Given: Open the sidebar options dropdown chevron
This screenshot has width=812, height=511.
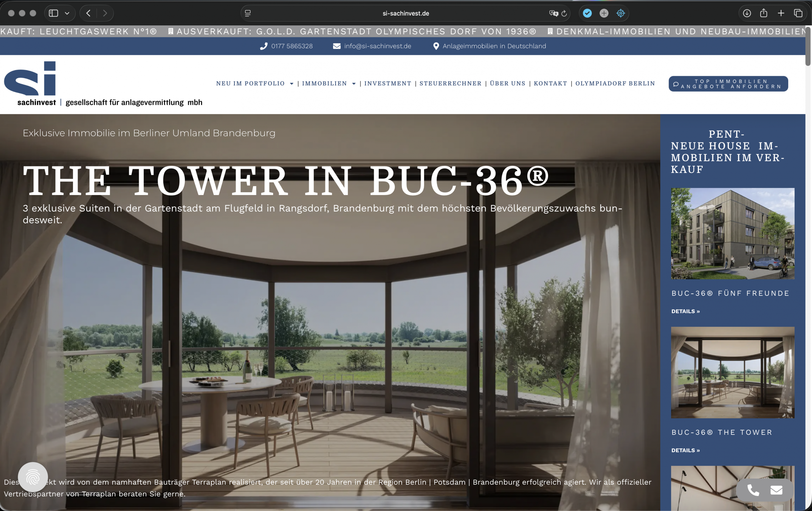Looking at the screenshot, I should point(67,13).
